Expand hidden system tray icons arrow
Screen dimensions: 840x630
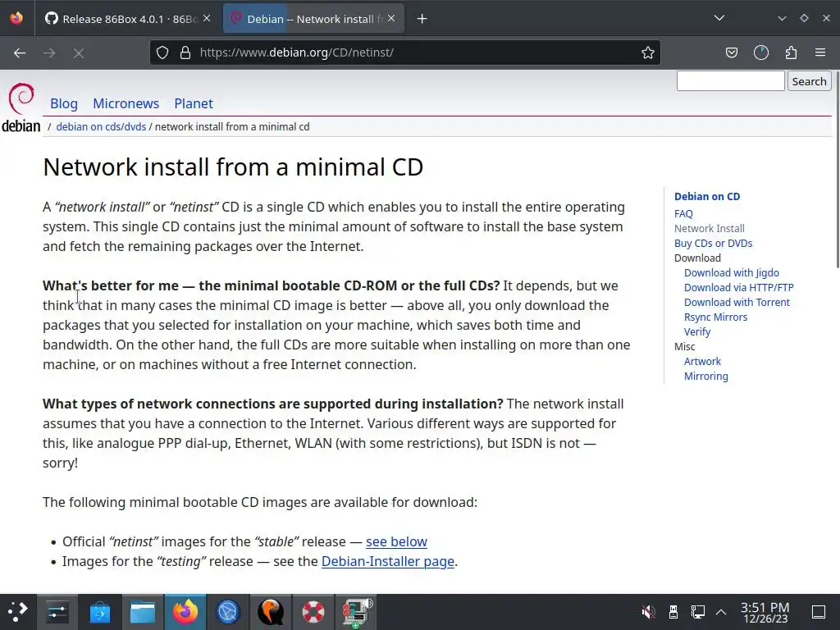point(721,611)
